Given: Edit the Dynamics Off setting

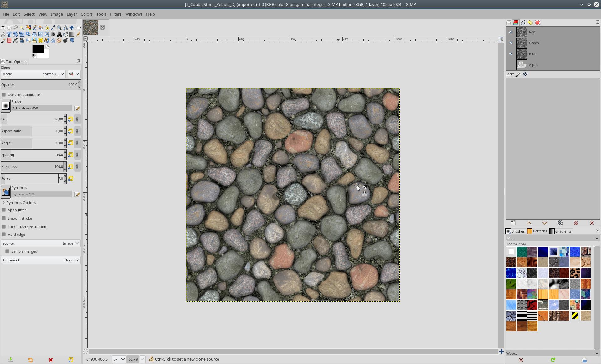Looking at the screenshot, I should coord(77,195).
